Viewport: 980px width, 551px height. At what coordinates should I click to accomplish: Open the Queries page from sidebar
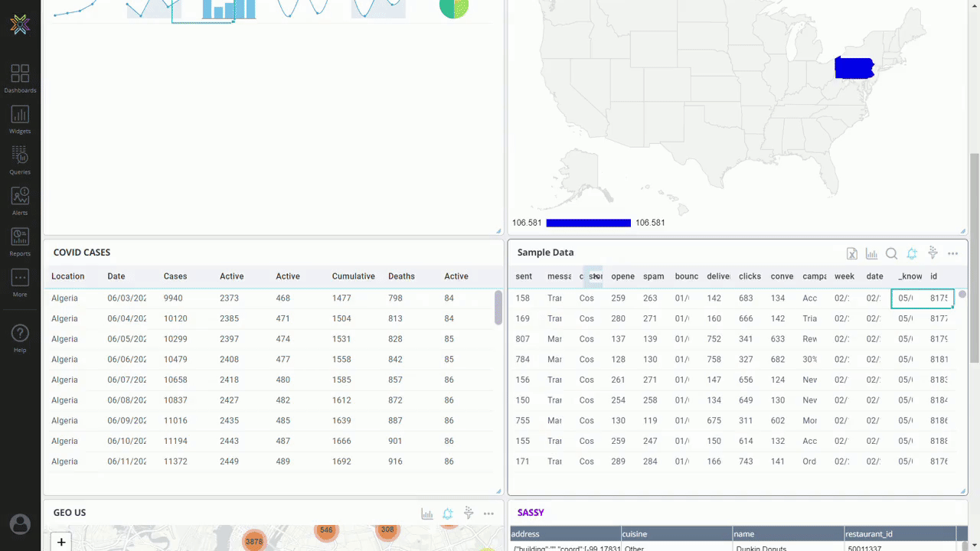point(20,160)
